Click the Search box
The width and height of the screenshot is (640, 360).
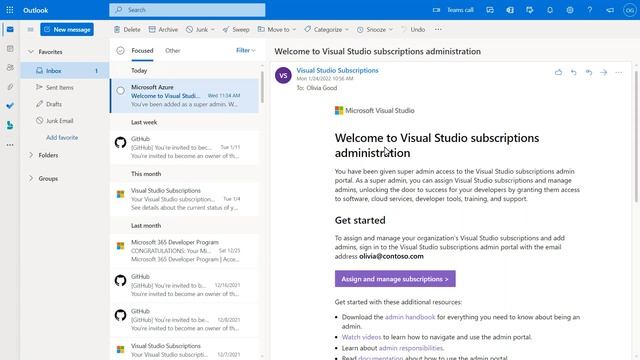pos(187,10)
